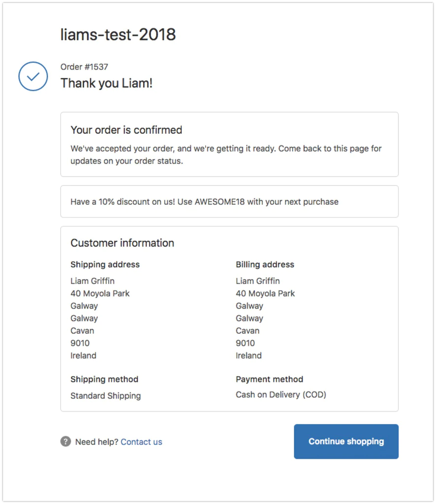
Task: Select the Billing address label
Action: 265,264
